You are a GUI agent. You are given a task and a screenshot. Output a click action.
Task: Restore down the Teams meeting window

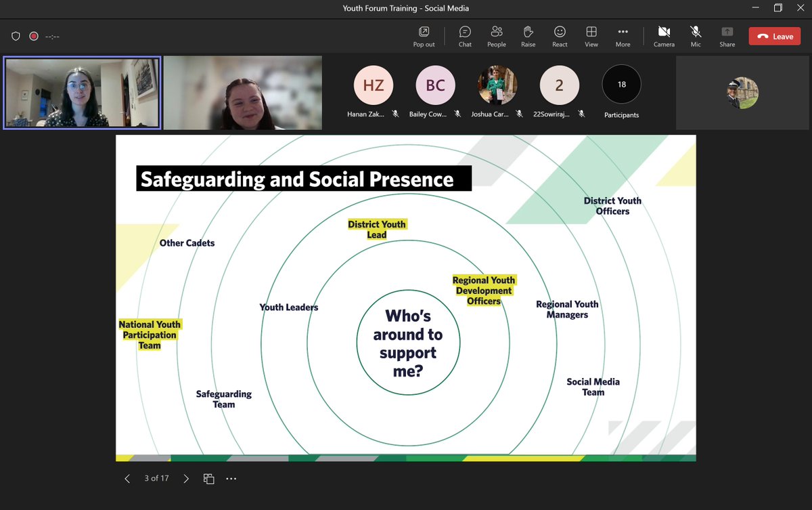pos(778,8)
